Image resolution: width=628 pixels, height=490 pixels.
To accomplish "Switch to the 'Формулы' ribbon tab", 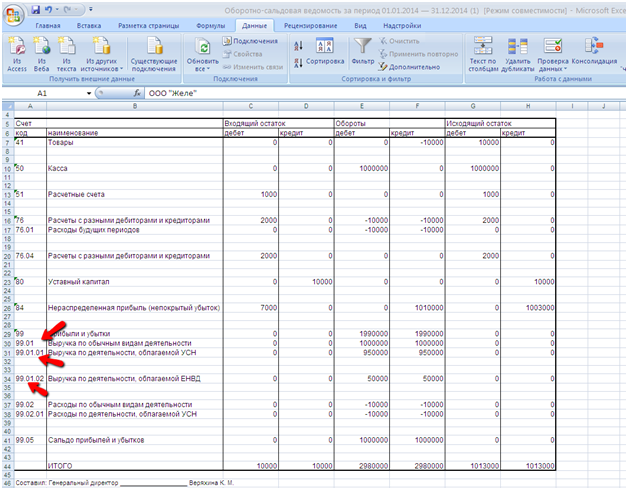I will (x=211, y=24).
